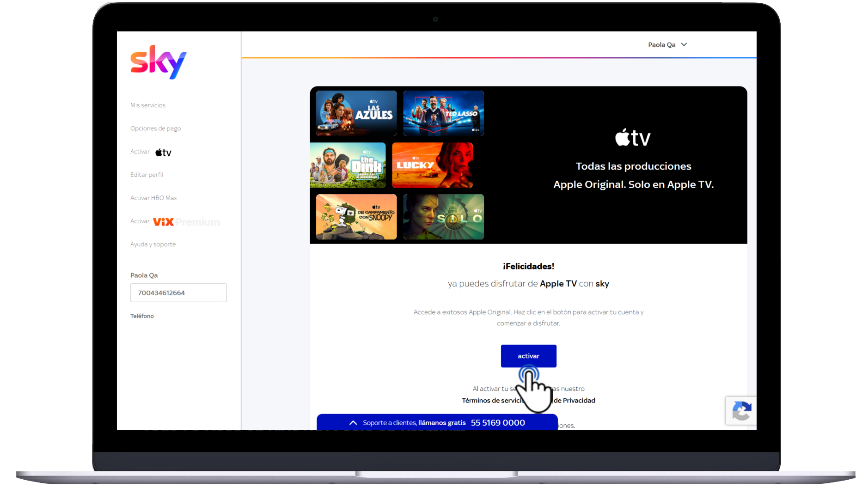Click the ViX Premium logo in the sidebar
Viewport: 868px width, 488px height.
click(186, 222)
